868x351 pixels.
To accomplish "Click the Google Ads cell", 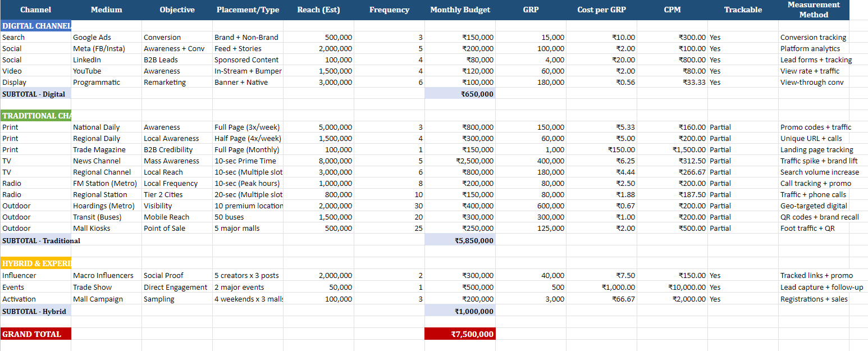I will click(x=107, y=37).
